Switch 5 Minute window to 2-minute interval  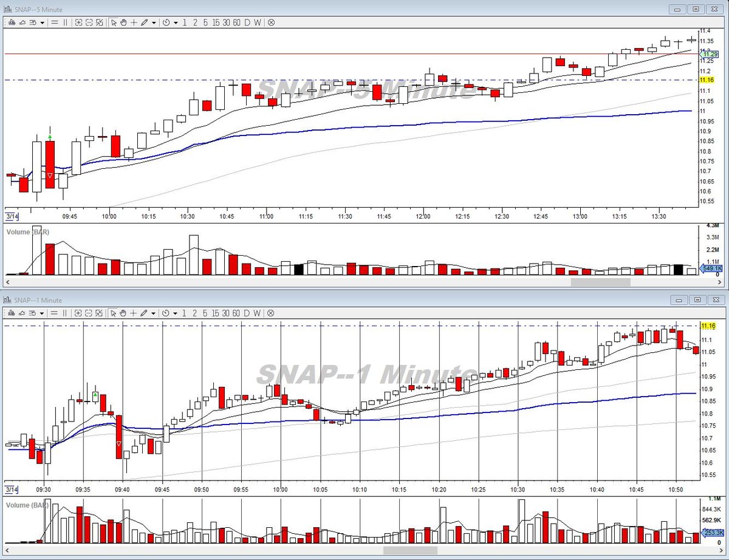click(x=195, y=22)
